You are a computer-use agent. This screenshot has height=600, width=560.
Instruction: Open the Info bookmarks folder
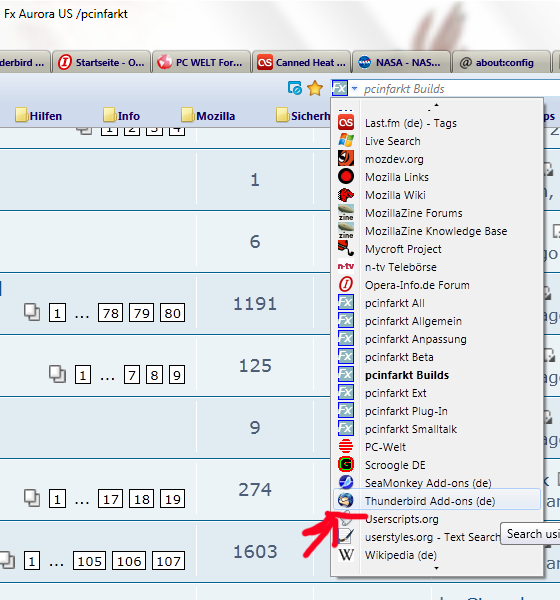pyautogui.click(x=121, y=115)
